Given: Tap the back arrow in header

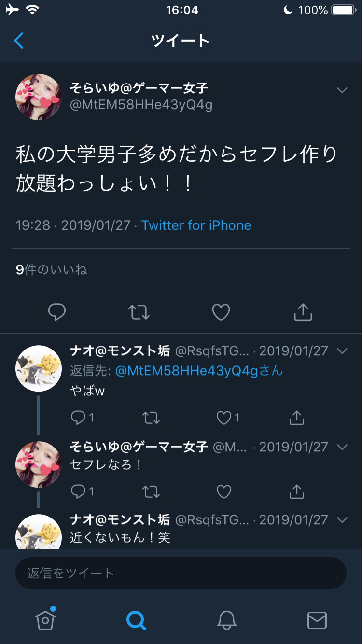Looking at the screenshot, I should 19,41.
